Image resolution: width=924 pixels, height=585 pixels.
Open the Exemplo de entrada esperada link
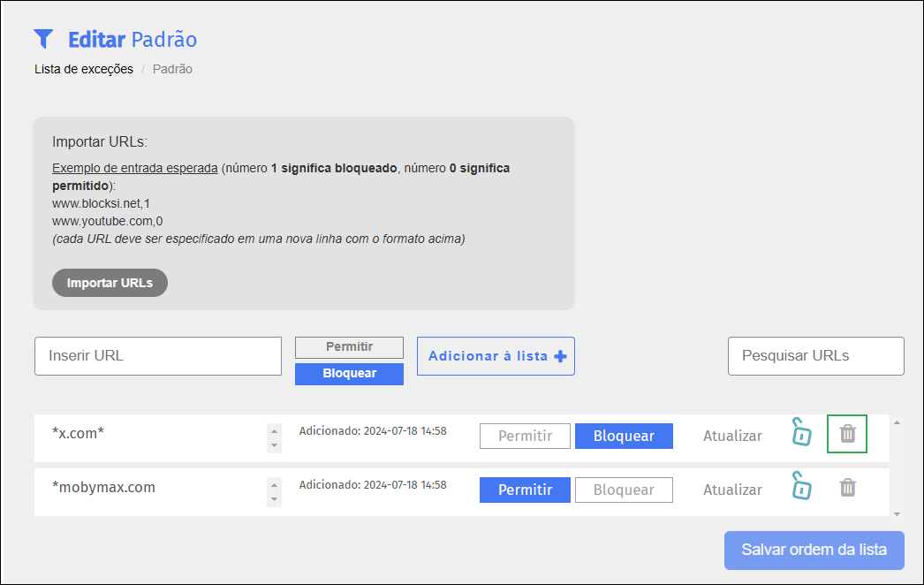[135, 168]
